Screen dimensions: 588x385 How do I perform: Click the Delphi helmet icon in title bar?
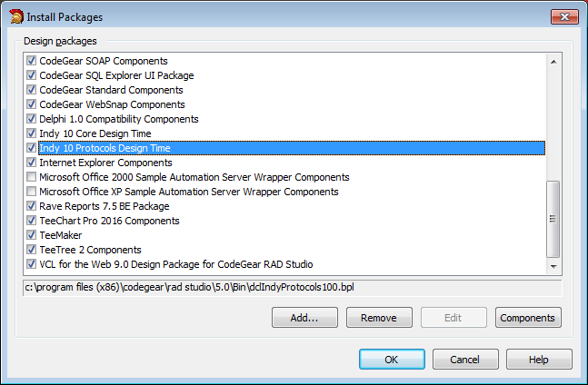click(16, 16)
